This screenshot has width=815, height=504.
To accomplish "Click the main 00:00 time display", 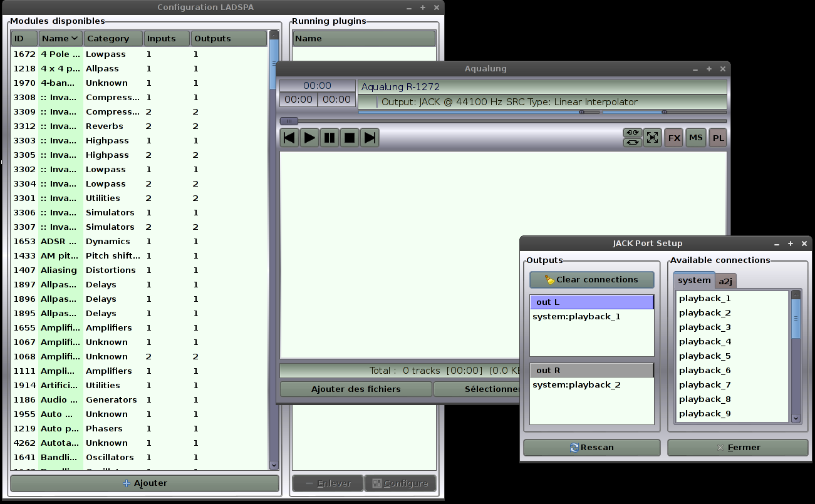I will (x=317, y=86).
